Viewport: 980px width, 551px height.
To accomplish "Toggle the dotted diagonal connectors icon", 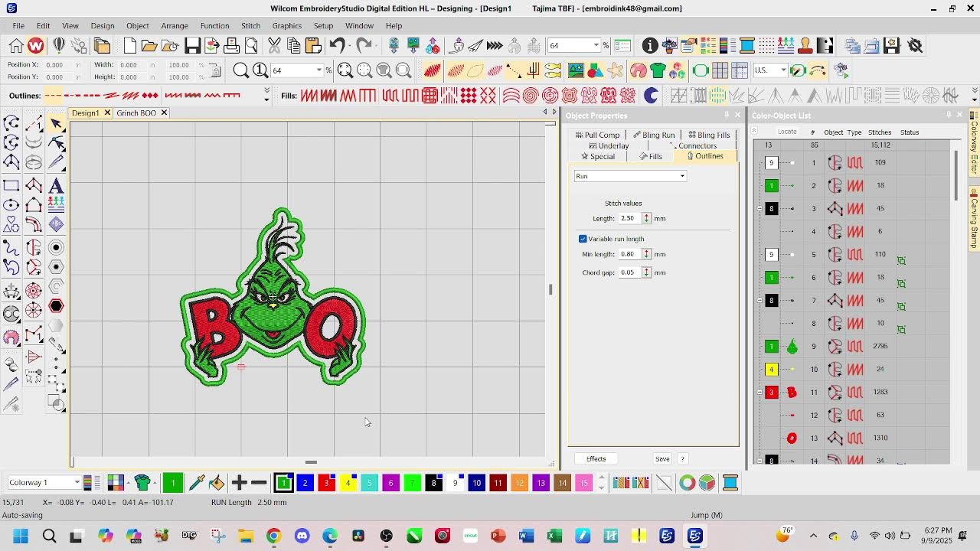I will click(514, 70).
